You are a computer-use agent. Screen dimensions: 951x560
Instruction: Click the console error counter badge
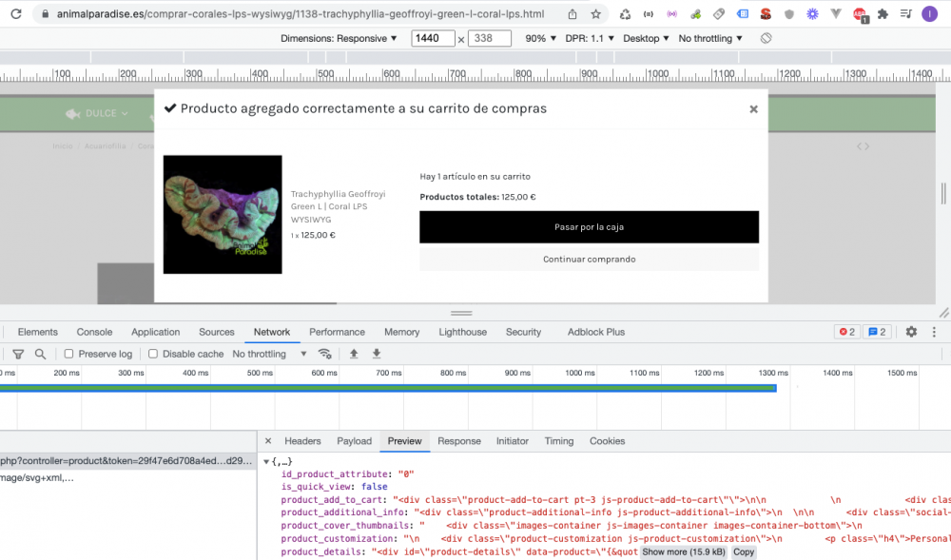coord(847,332)
